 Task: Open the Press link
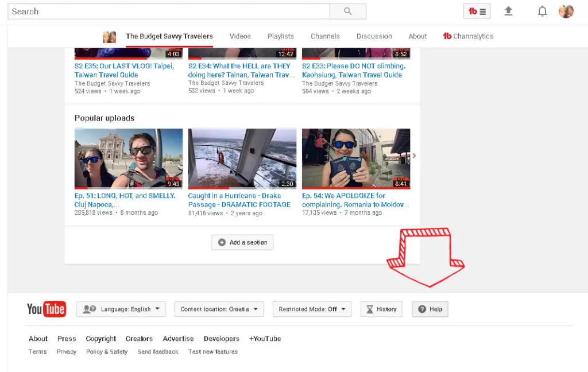click(x=67, y=339)
